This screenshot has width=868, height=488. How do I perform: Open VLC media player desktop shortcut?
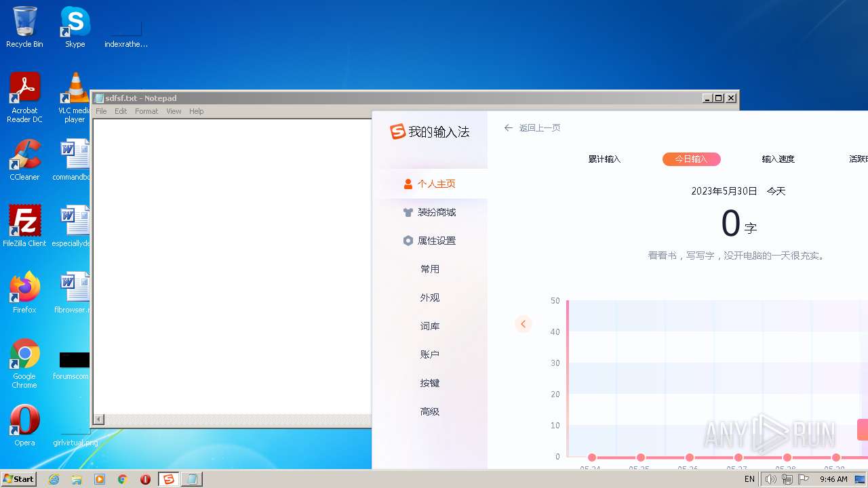click(x=75, y=98)
